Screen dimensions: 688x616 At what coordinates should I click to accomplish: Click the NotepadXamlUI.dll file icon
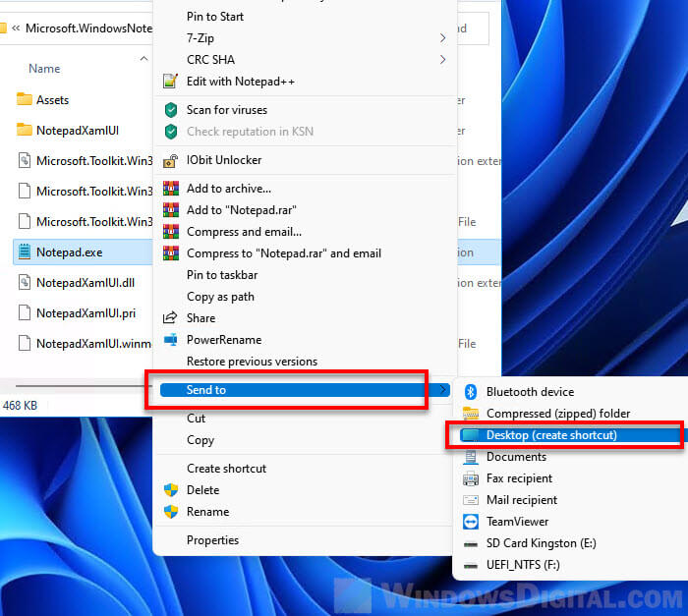point(25,282)
